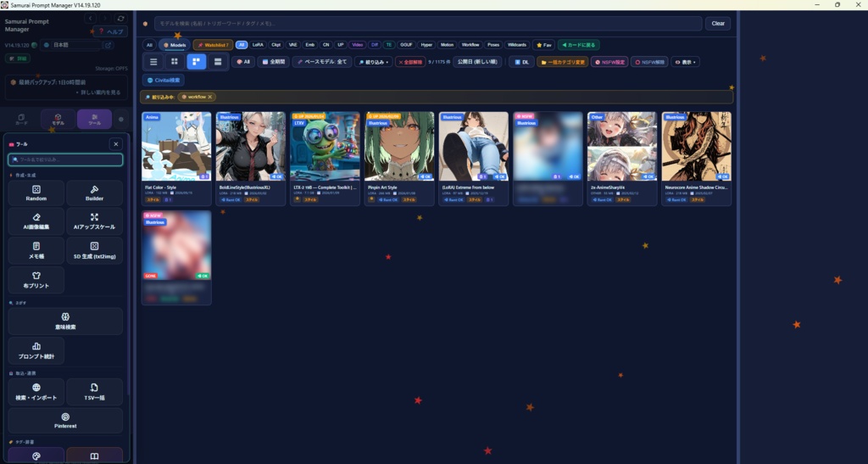Open the Pinterest tool

pyautogui.click(x=65, y=420)
